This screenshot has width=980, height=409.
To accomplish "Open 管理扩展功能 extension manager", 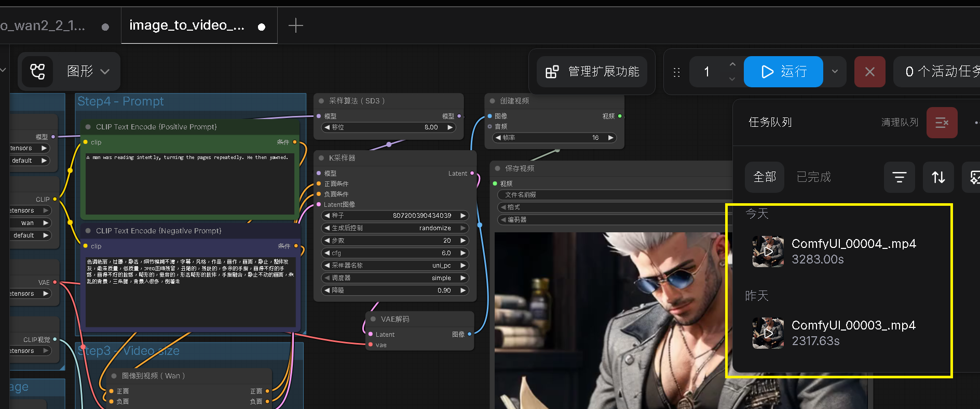I will 592,72.
